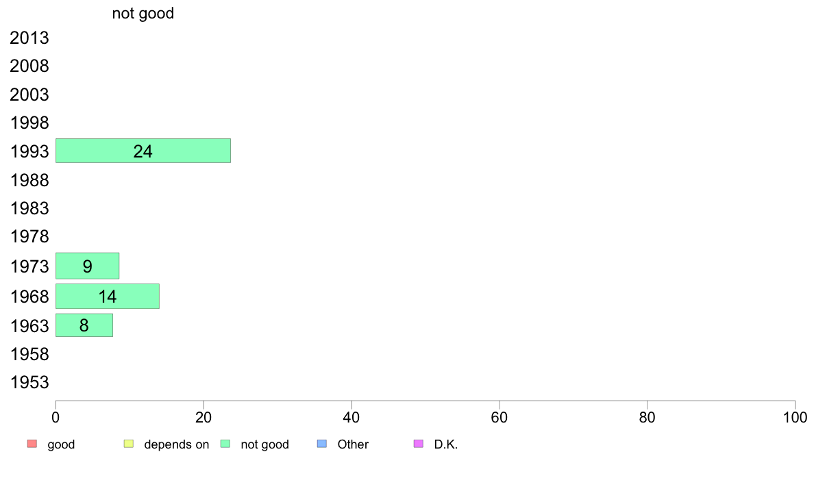Click the 1953 year label

pos(29,383)
